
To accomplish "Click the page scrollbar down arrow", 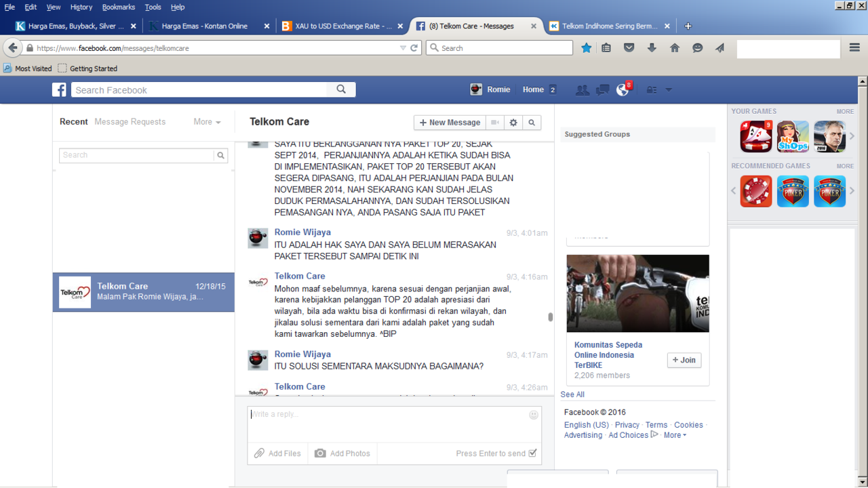I will [862, 482].
